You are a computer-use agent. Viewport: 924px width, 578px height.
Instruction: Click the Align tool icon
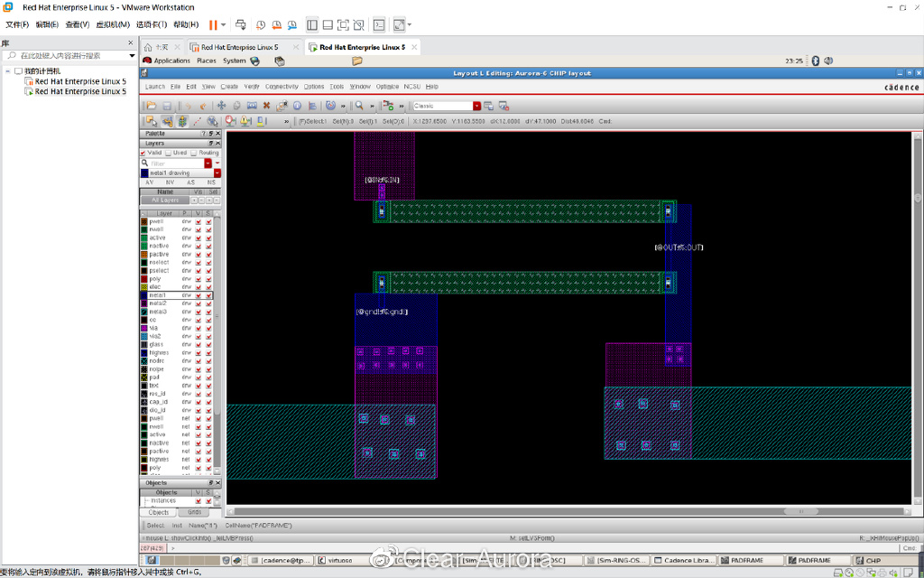(x=312, y=106)
